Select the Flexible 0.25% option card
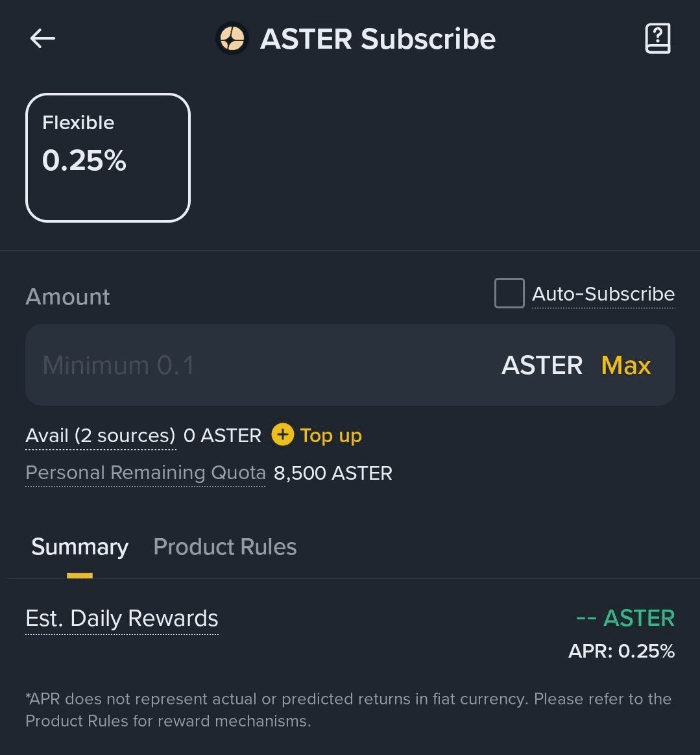Screen dimensions: 700x755 108,158
